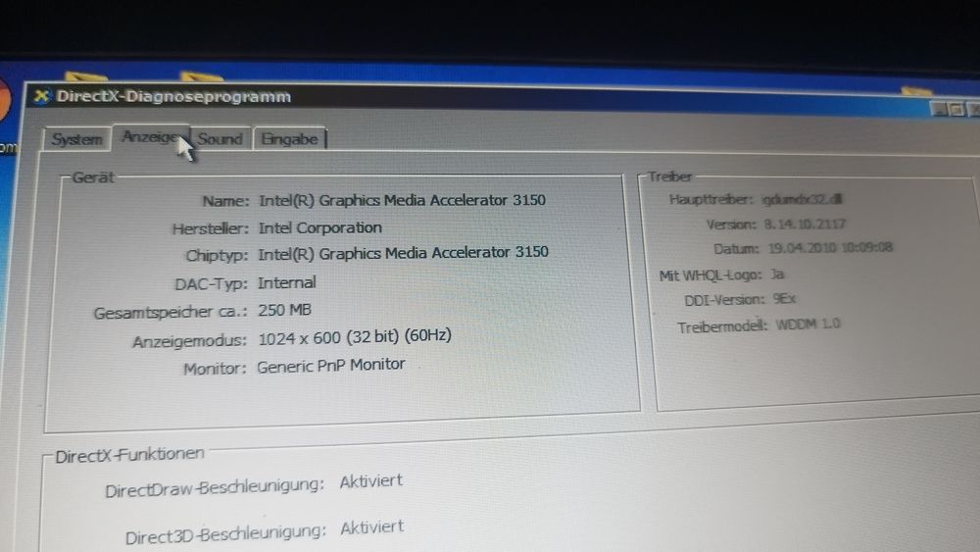Screen dimensions: 980x552
Task: Click the Chiptyp value text
Action: click(x=403, y=253)
